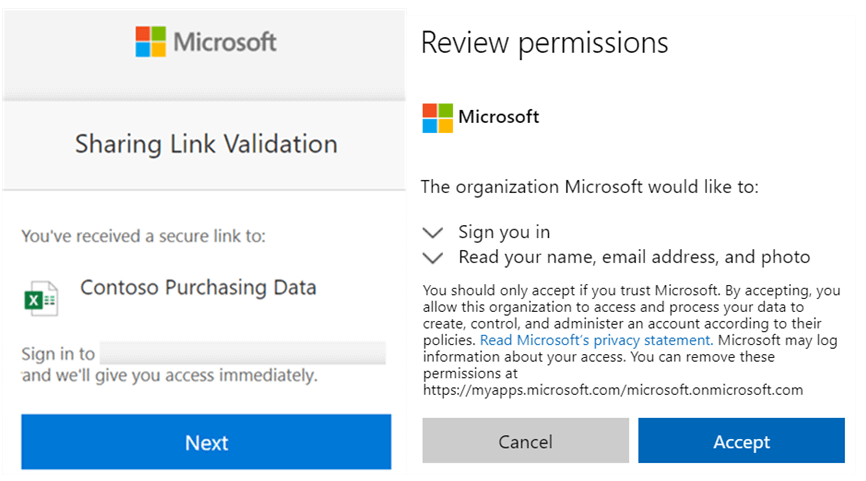Click the Excel file icon
The image size is (866, 481).
40,298
